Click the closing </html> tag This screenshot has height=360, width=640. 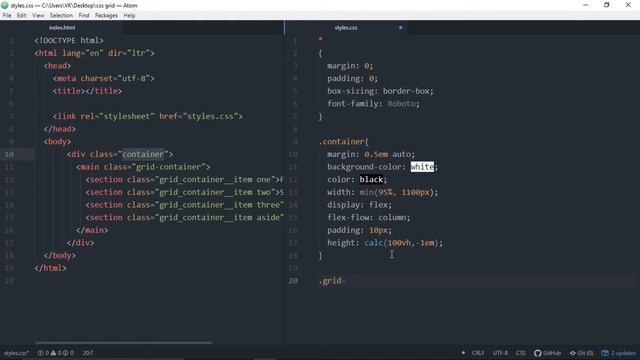click(x=50, y=268)
